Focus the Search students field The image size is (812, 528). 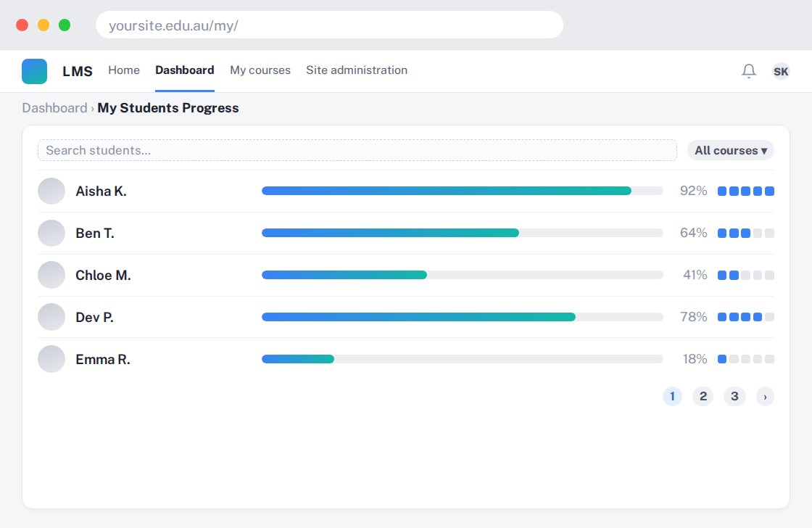click(x=357, y=150)
